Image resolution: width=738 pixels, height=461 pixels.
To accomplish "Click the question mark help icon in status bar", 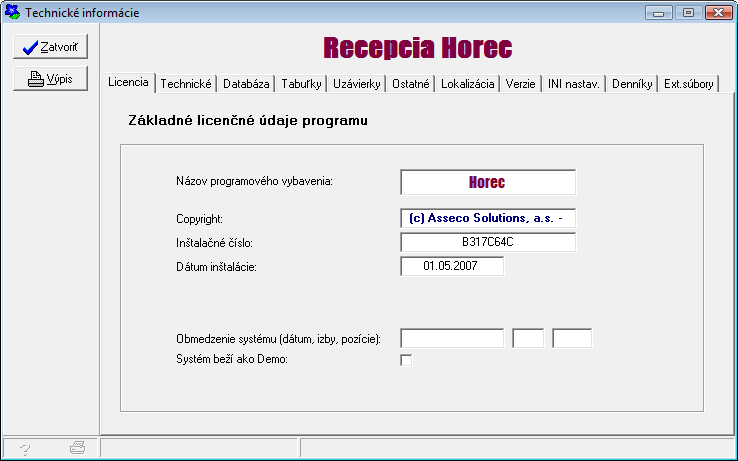I will [x=25, y=449].
